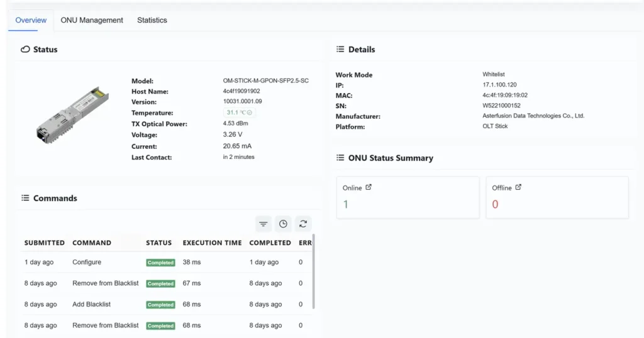Switch to the ONU Management tab
Viewport: 644px width, 338px height.
click(92, 20)
